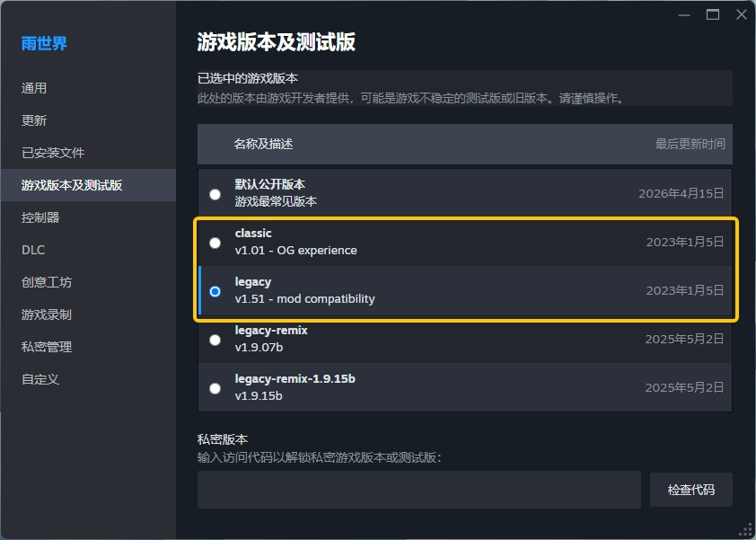Focus the private version access code field
The image size is (756, 540).
pos(419,490)
